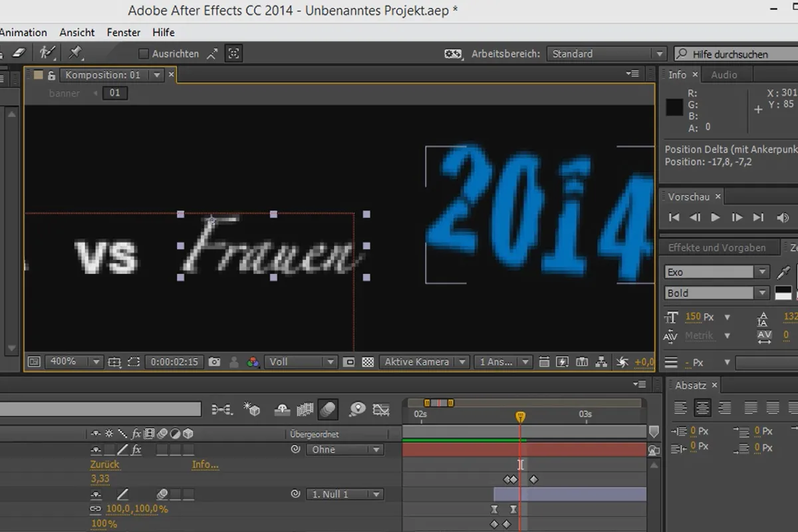Open the composition flowchart icon

point(601,362)
